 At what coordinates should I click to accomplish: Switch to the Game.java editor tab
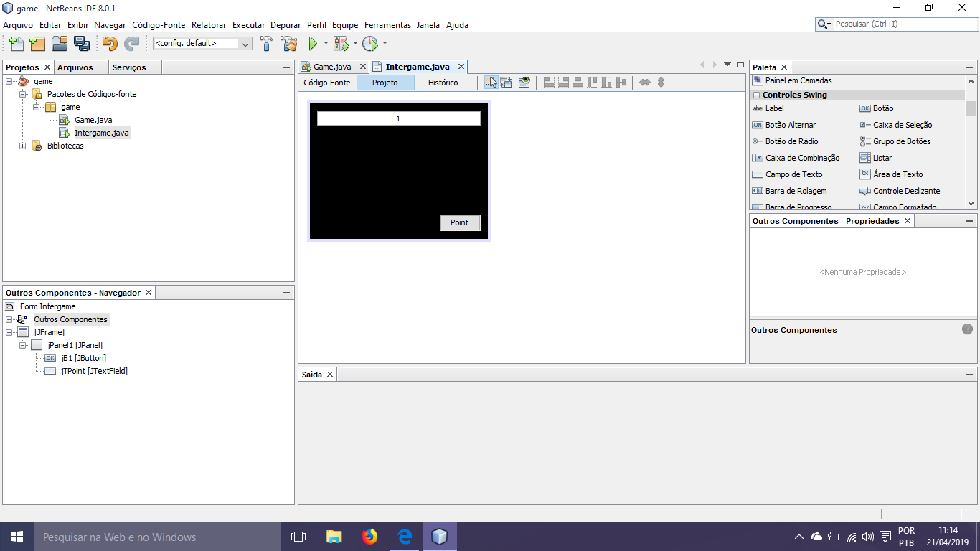(332, 67)
